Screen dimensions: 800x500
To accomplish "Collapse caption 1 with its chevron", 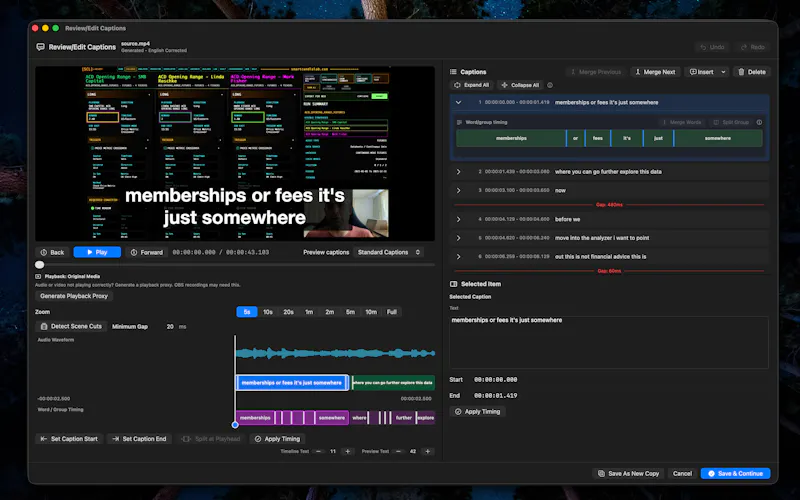I will pos(458,103).
